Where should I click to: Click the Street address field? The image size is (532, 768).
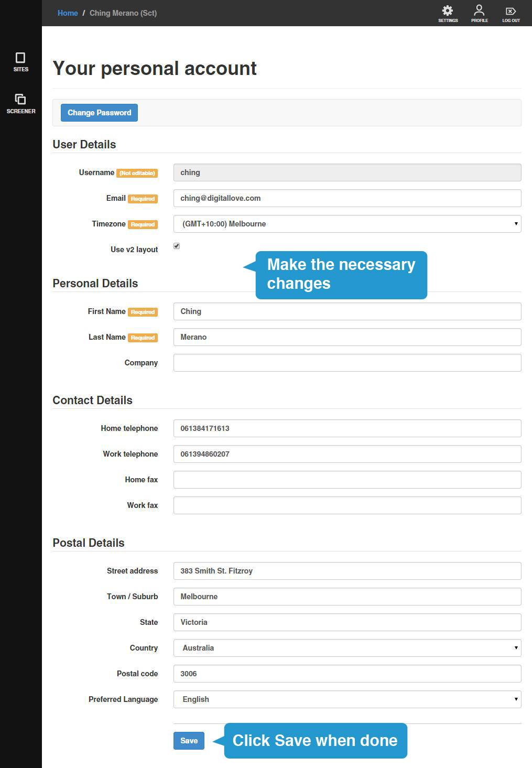pyautogui.click(x=347, y=570)
